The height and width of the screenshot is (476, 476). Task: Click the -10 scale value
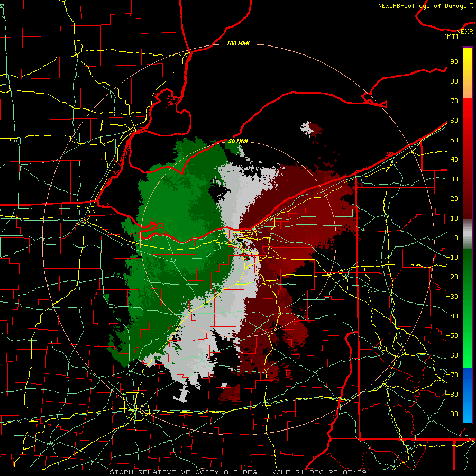[x=452, y=258]
